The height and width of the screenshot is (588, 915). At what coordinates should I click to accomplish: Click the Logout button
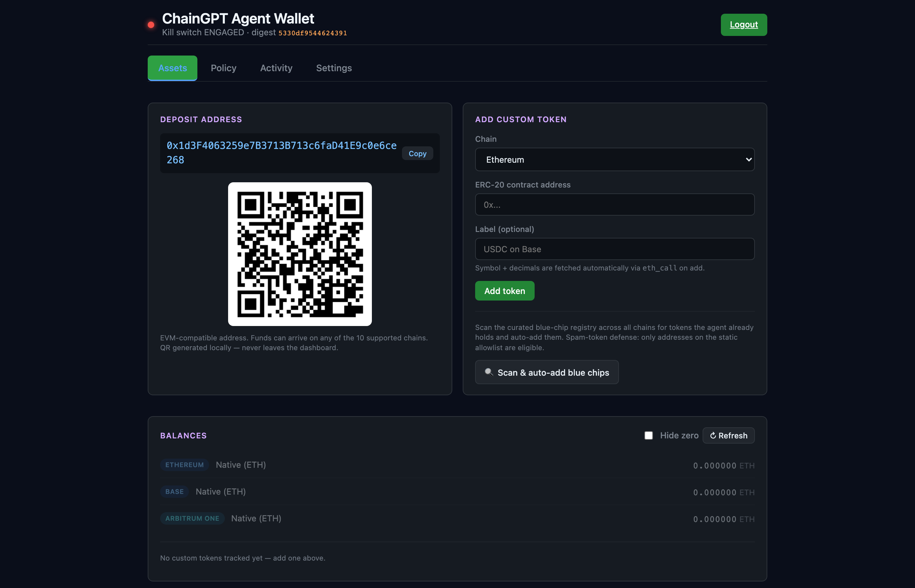click(x=743, y=25)
